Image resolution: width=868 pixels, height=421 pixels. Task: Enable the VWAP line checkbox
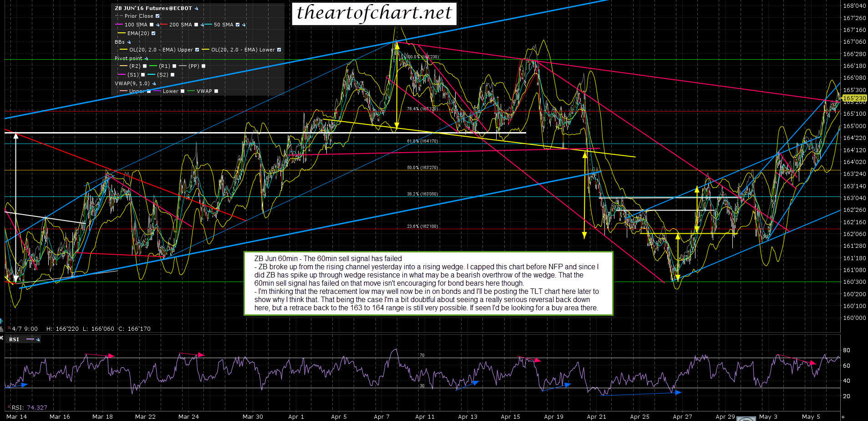click(x=216, y=91)
